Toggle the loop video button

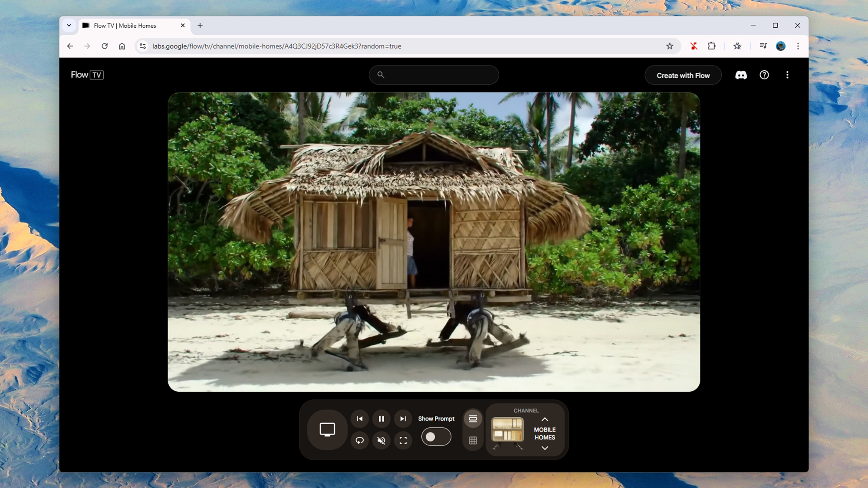coord(360,440)
